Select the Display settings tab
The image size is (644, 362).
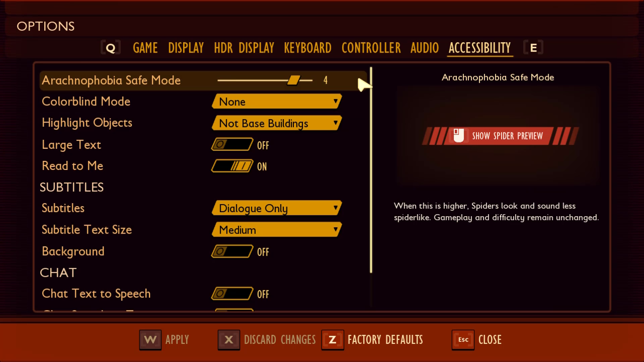pyautogui.click(x=186, y=48)
